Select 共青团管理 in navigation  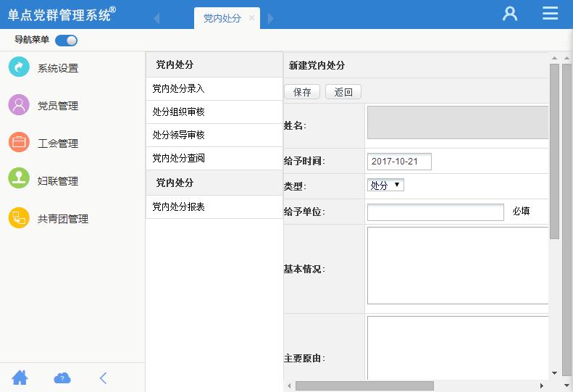coord(63,219)
